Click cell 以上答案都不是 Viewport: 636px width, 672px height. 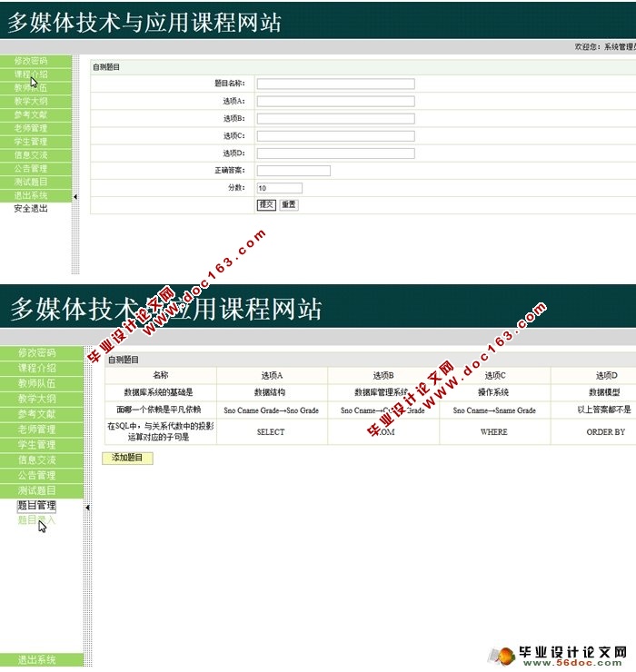click(x=604, y=410)
